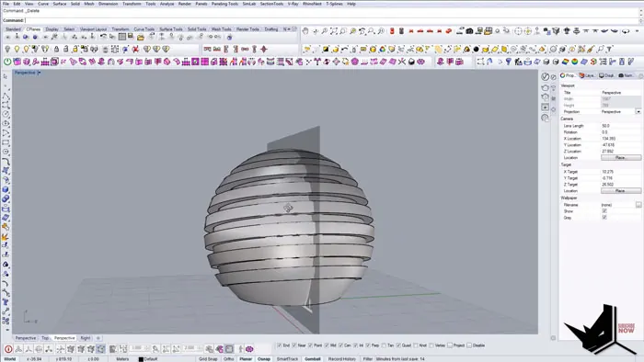Click the purple gear icon in bottom toolbar
Screen dimensions: 644x362
click(249, 349)
